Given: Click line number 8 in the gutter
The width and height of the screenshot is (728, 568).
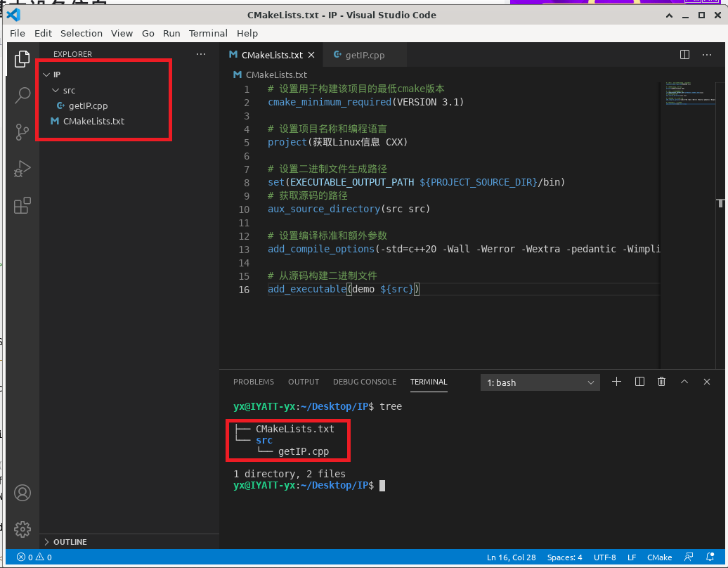Looking at the screenshot, I should (246, 183).
